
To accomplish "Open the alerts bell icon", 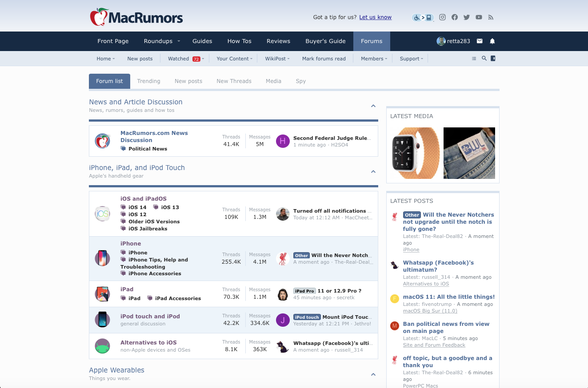I will [492, 41].
